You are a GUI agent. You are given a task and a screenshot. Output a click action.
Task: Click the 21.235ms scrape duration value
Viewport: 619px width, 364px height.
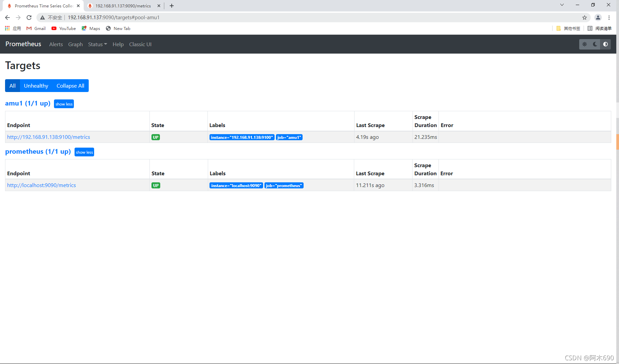(x=426, y=137)
